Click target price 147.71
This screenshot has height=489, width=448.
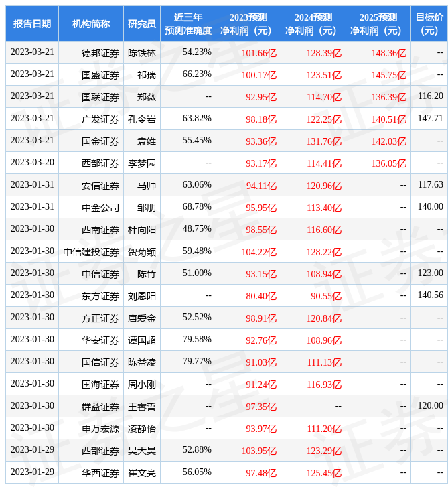click(x=430, y=118)
